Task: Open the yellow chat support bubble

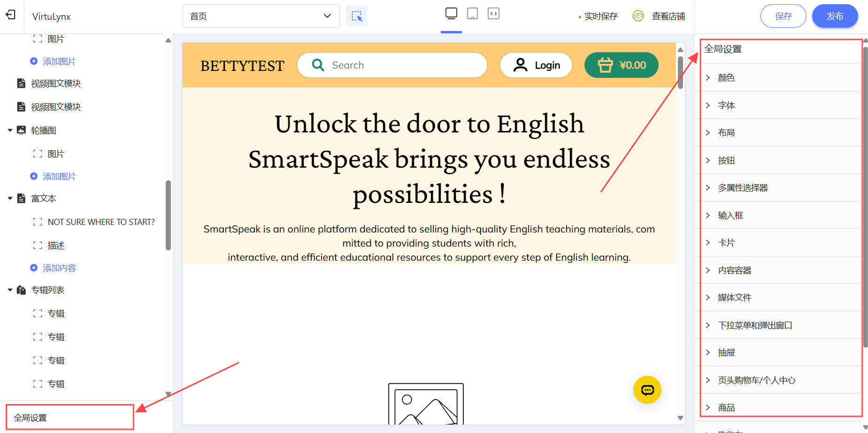Action: point(647,390)
